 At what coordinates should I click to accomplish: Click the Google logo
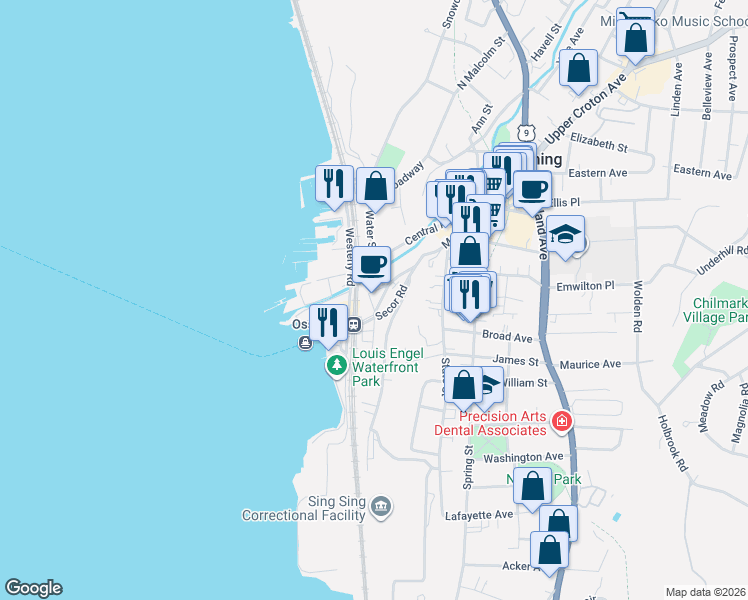(x=33, y=588)
